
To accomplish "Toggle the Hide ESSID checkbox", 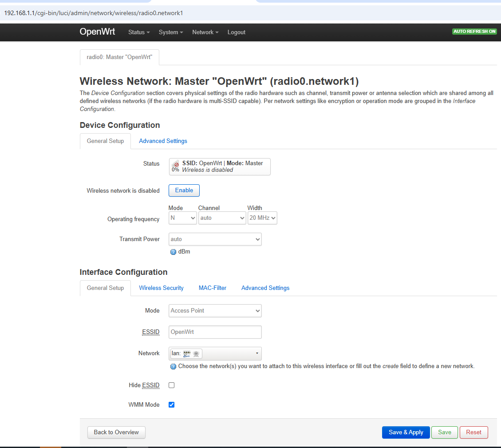I will [x=172, y=385].
